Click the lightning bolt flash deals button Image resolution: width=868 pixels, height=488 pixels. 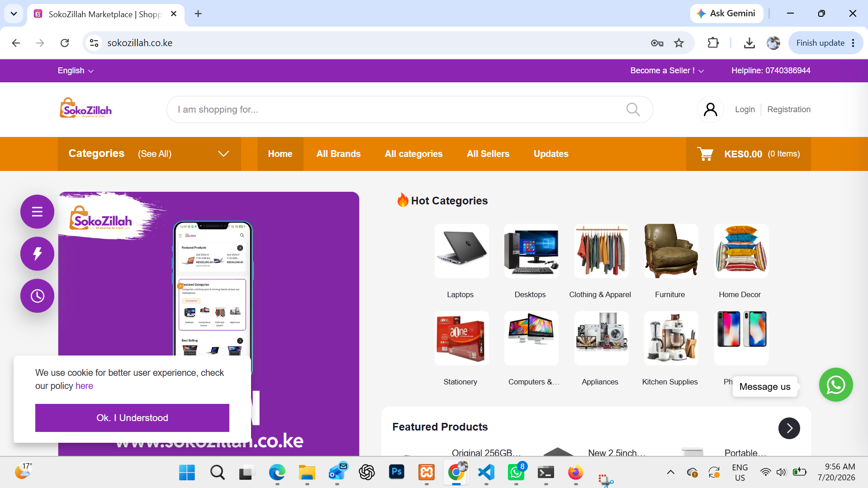pos(37,254)
